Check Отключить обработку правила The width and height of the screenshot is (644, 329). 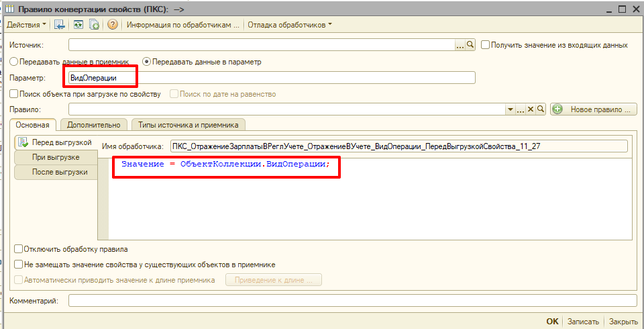19,249
